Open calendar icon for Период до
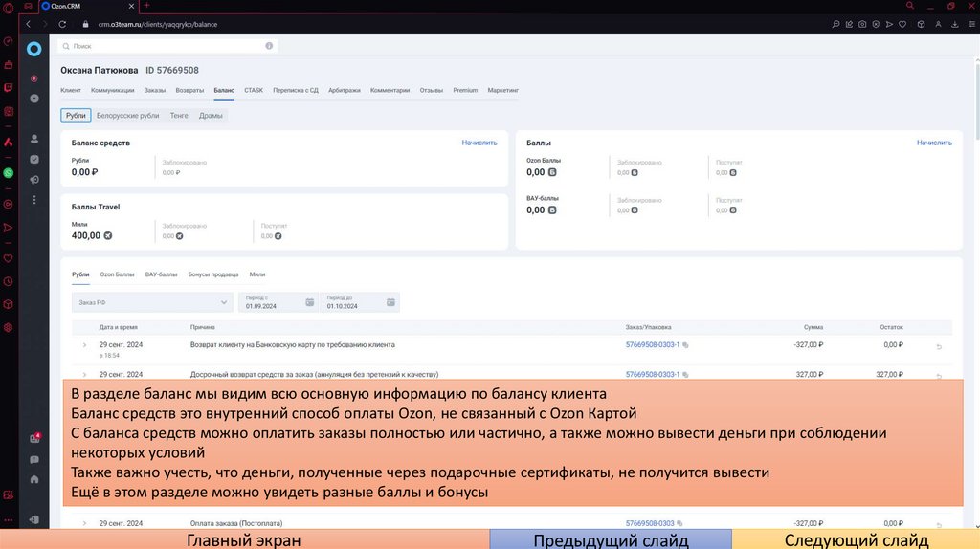Image resolution: width=980 pixels, height=549 pixels. coord(390,302)
